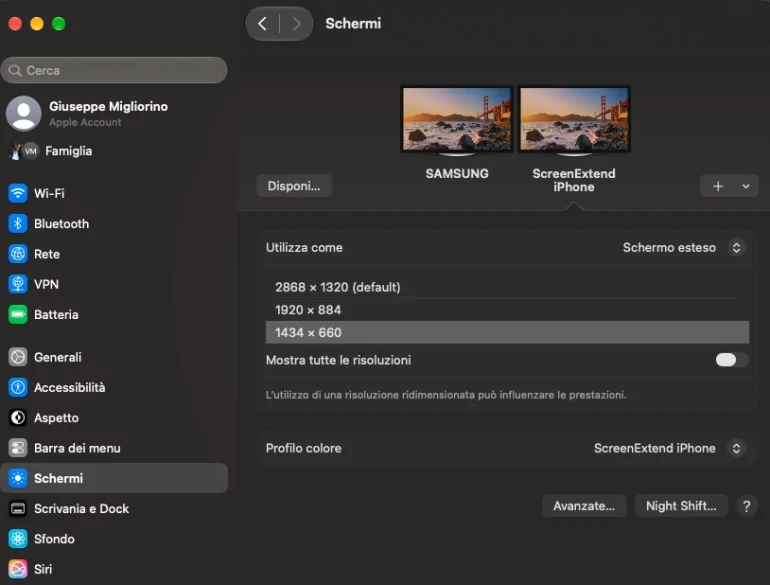Open help with the question mark button
The height and width of the screenshot is (585, 770).
pyautogui.click(x=746, y=506)
